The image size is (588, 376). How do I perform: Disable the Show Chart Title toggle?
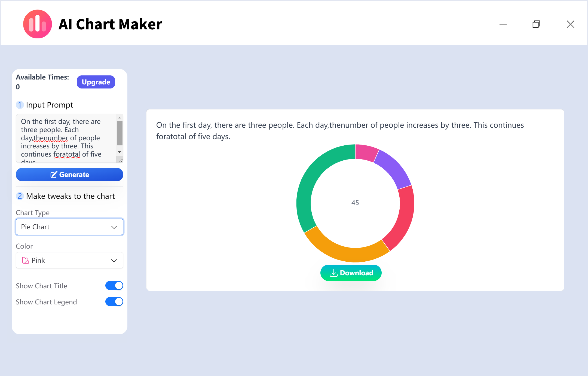tap(114, 285)
